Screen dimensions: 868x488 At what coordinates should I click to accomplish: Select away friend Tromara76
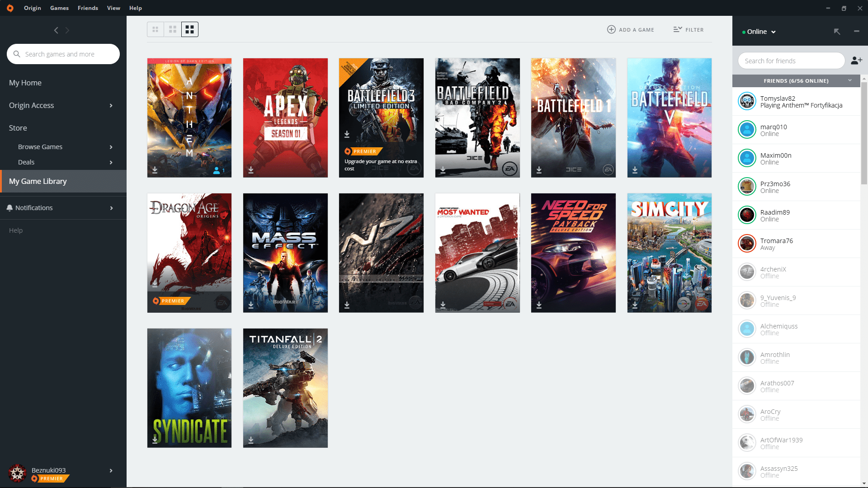[x=796, y=244]
